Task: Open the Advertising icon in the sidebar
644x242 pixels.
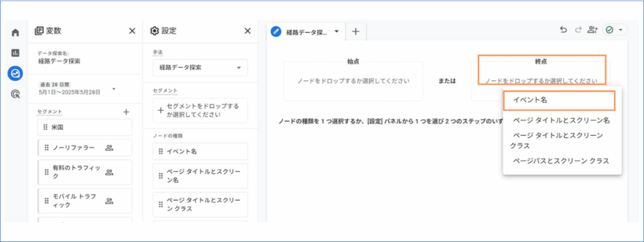Action: coord(15,95)
